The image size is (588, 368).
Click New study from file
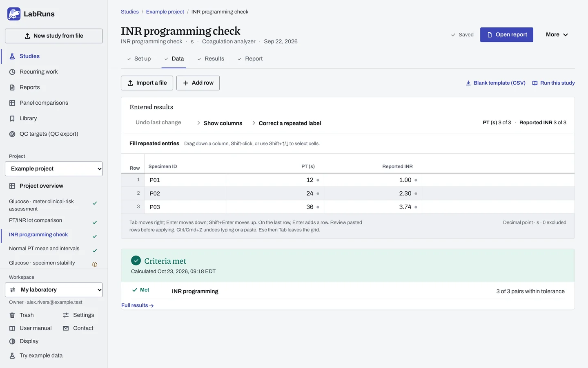click(53, 36)
